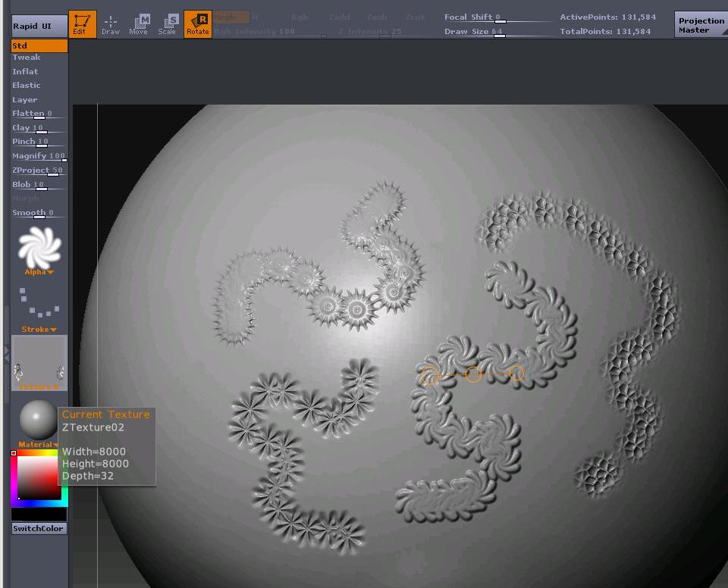Select the Tweak brush
This screenshot has width=728, height=588.
tap(27, 58)
